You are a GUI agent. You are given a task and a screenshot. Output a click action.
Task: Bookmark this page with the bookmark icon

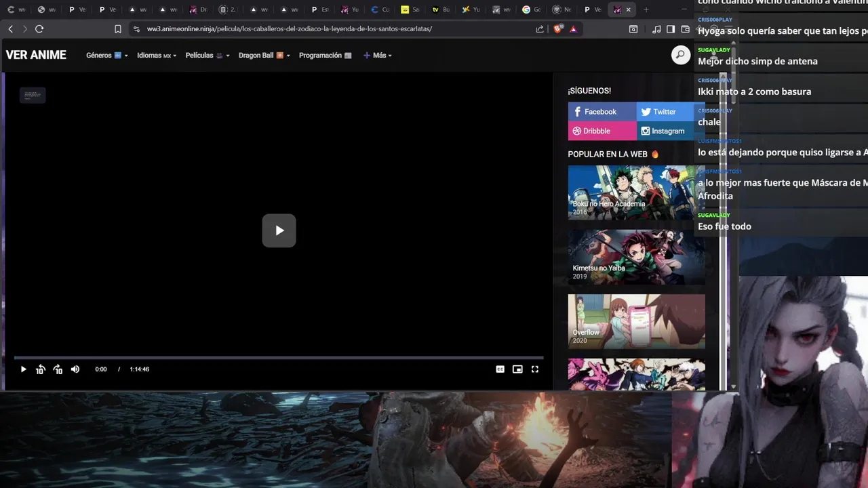click(118, 29)
